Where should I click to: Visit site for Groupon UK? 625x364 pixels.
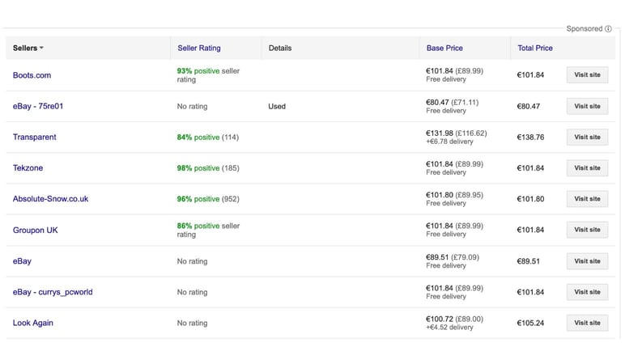pyautogui.click(x=587, y=230)
